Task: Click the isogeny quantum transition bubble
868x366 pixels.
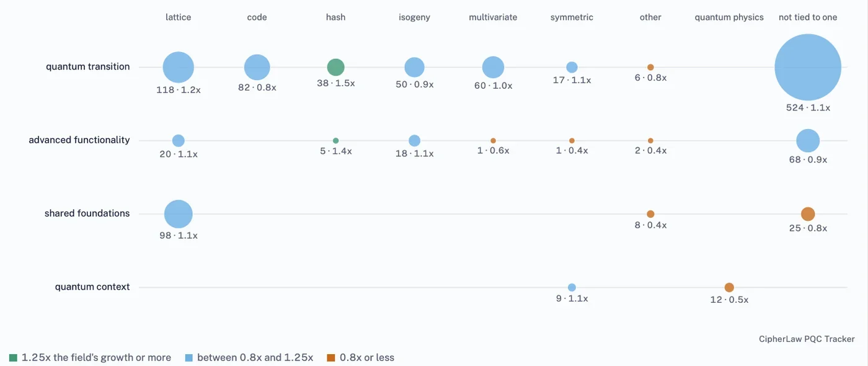Action: pos(414,67)
